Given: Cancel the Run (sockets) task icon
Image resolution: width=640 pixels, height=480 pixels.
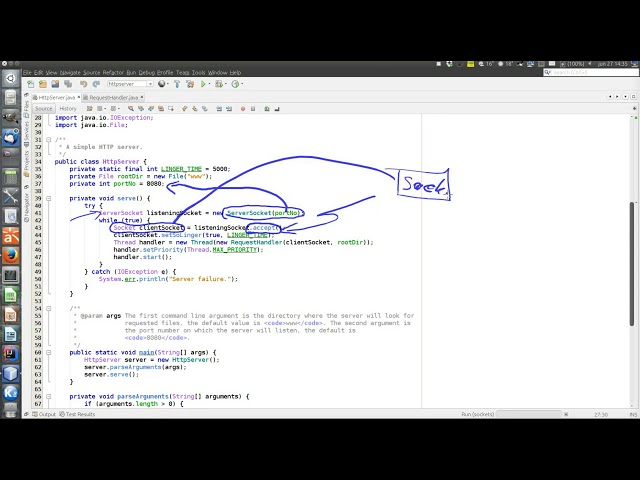Looking at the screenshot, I should (566, 414).
